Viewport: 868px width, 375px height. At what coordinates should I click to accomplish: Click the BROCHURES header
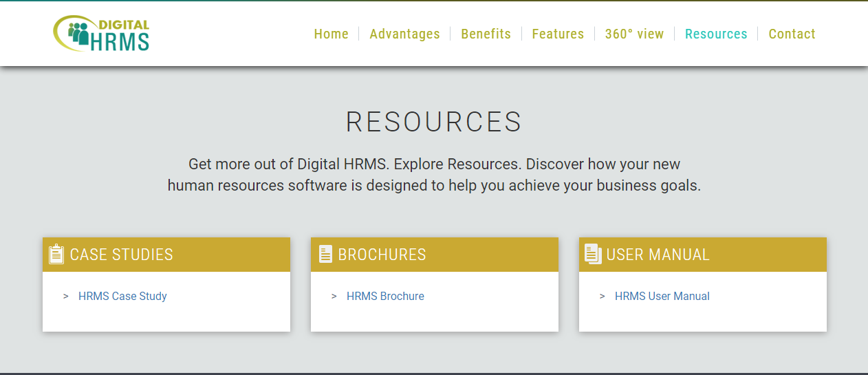point(435,255)
